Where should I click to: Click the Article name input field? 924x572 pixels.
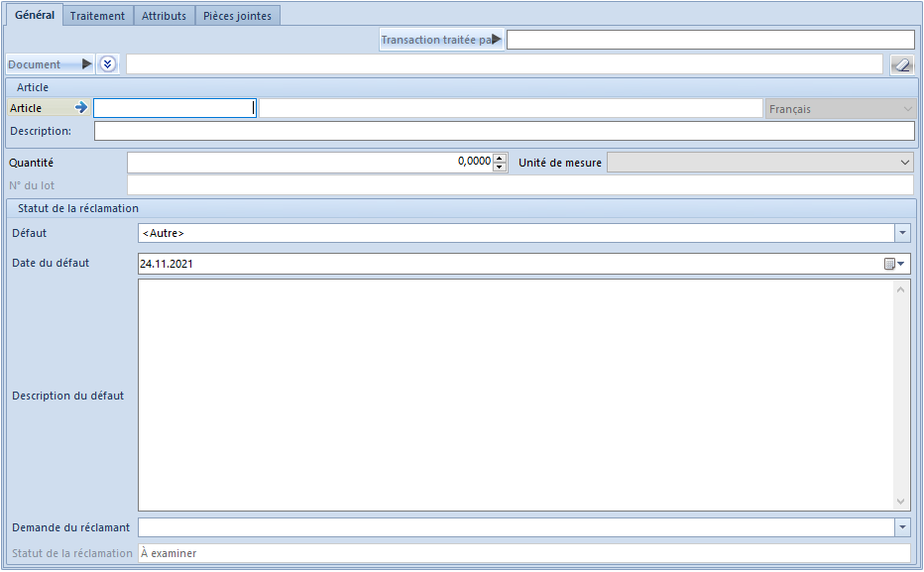tap(511, 108)
